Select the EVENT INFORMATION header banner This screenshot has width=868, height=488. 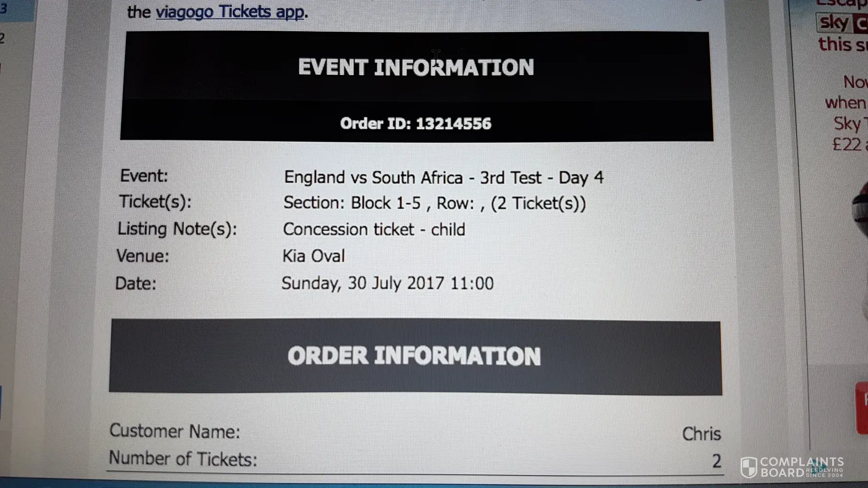tap(416, 67)
